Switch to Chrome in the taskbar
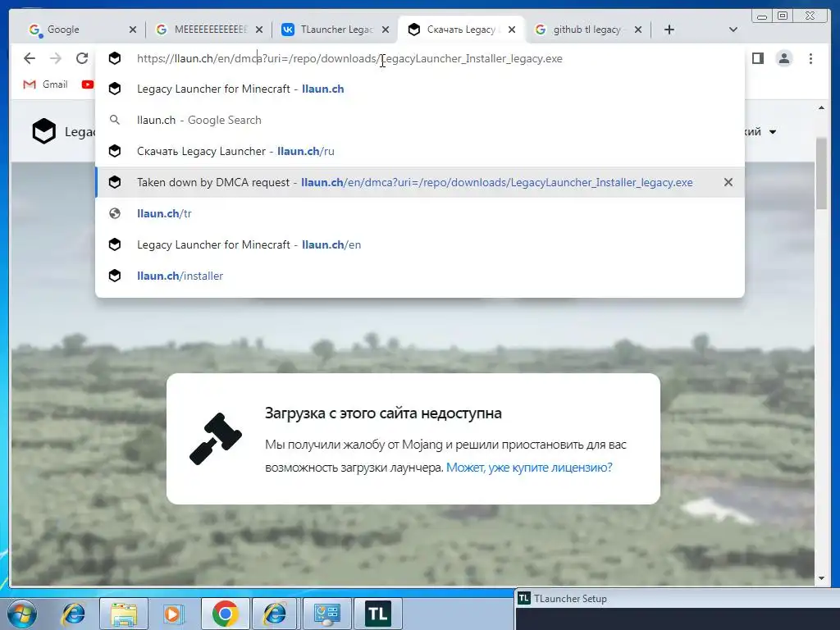The height and width of the screenshot is (630, 840). pyautogui.click(x=225, y=614)
